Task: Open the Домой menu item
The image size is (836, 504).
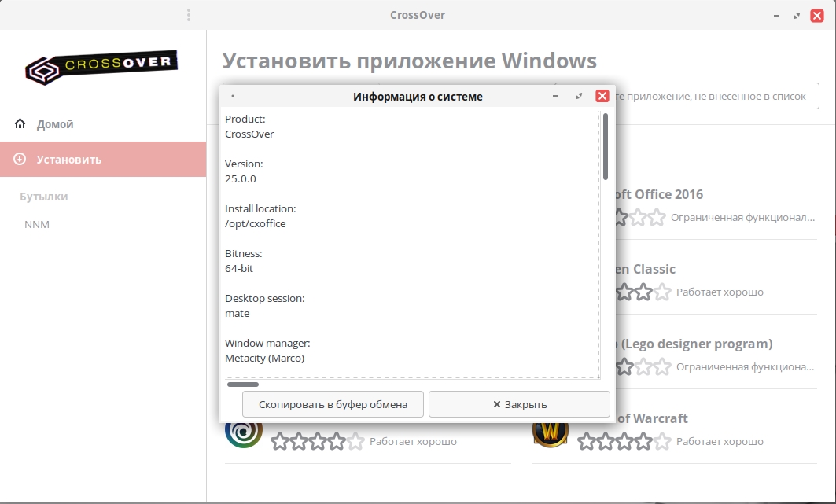Action: tap(55, 124)
